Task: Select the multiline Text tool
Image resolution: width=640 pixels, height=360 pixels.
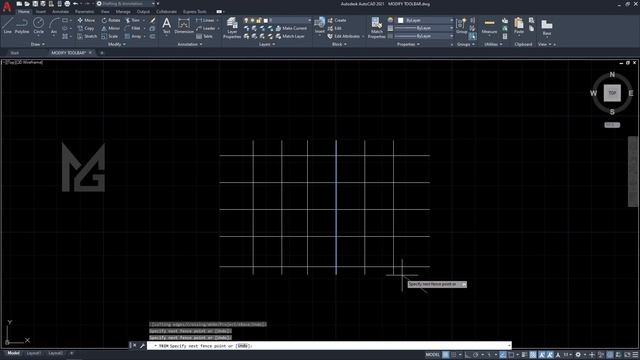Action: (x=167, y=25)
